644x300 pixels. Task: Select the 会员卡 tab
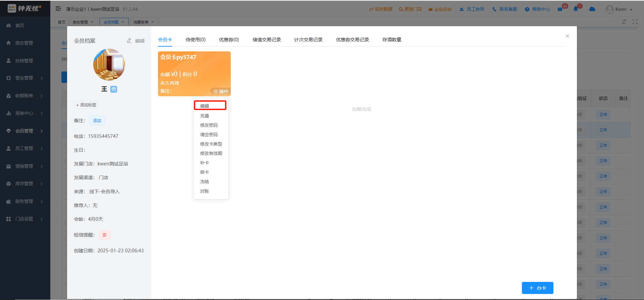point(165,40)
